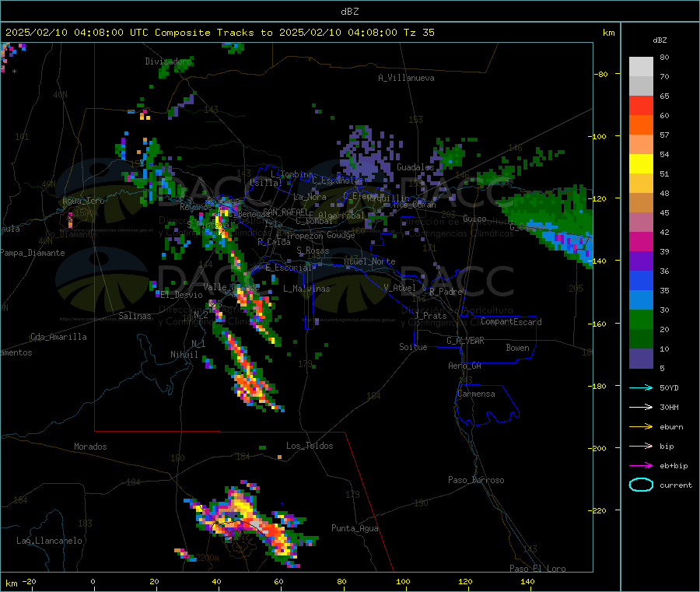Select the green 20 dBZ color swatch

641,319
